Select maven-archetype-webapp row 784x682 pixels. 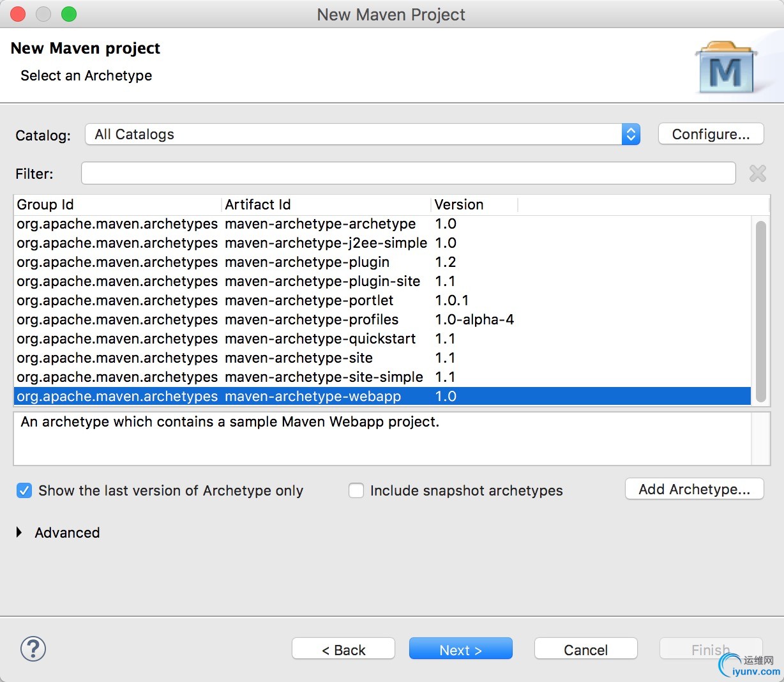[x=382, y=396]
